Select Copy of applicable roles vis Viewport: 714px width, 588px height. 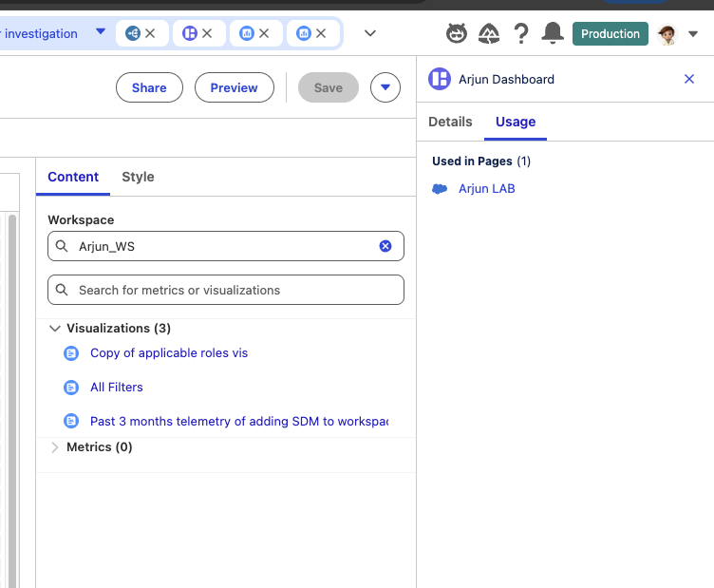169,353
